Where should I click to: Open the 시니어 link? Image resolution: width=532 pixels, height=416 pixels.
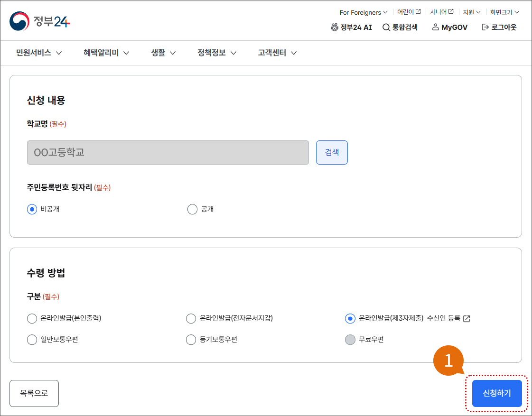(439, 12)
